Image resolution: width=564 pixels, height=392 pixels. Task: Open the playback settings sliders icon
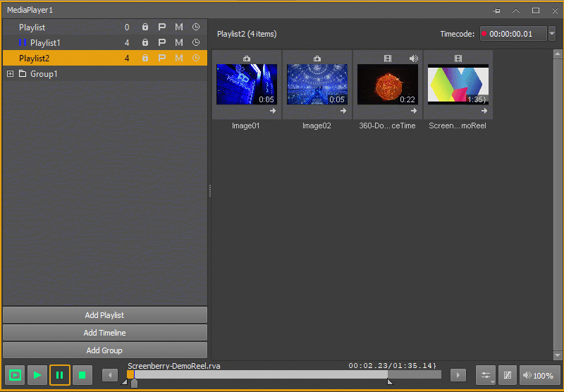pos(486,375)
